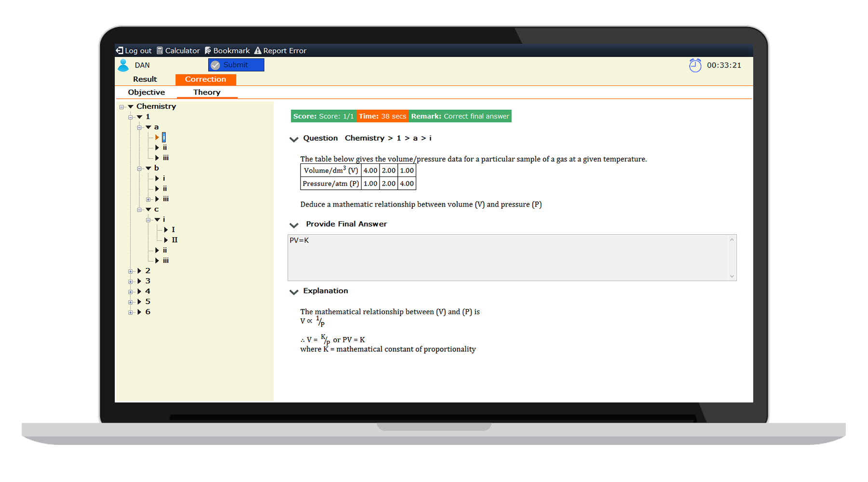Expand question 6 in the tree
The width and height of the screenshot is (868, 482).
pyautogui.click(x=139, y=312)
